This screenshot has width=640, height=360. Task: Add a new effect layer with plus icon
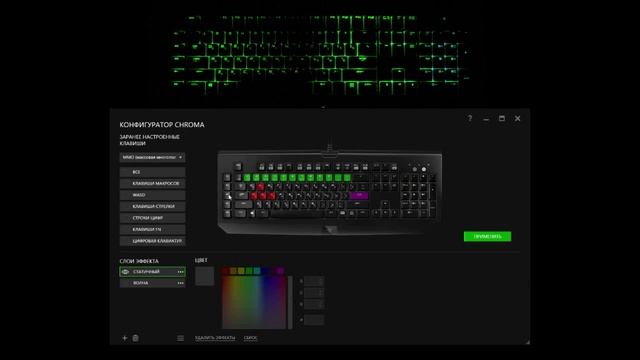[125, 338]
